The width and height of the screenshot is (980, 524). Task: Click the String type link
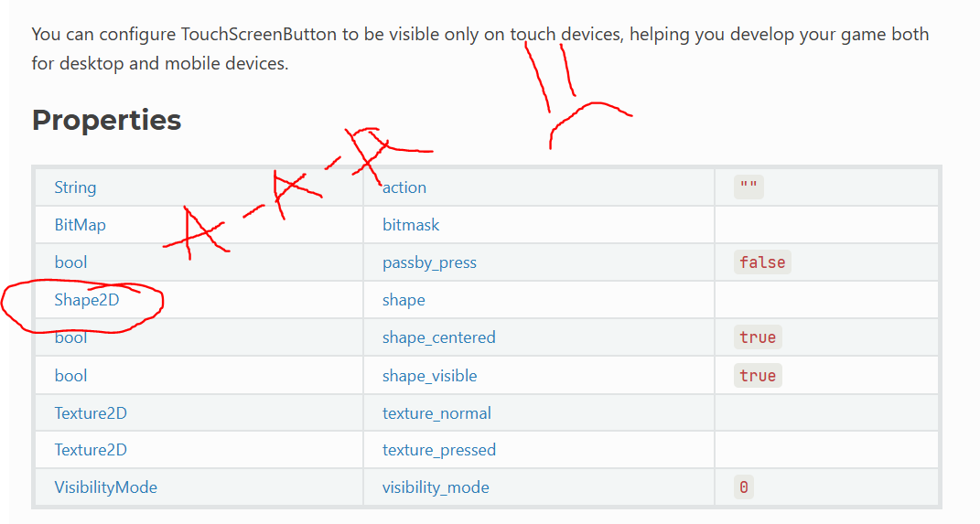75,187
